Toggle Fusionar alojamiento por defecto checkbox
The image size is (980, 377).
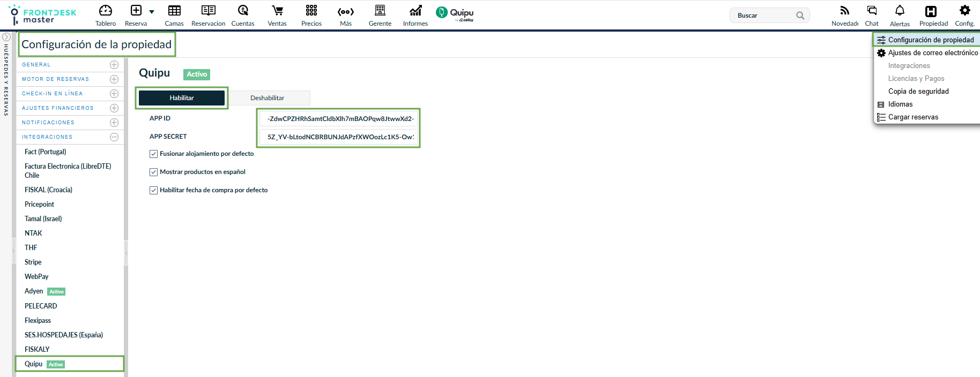[x=153, y=154]
